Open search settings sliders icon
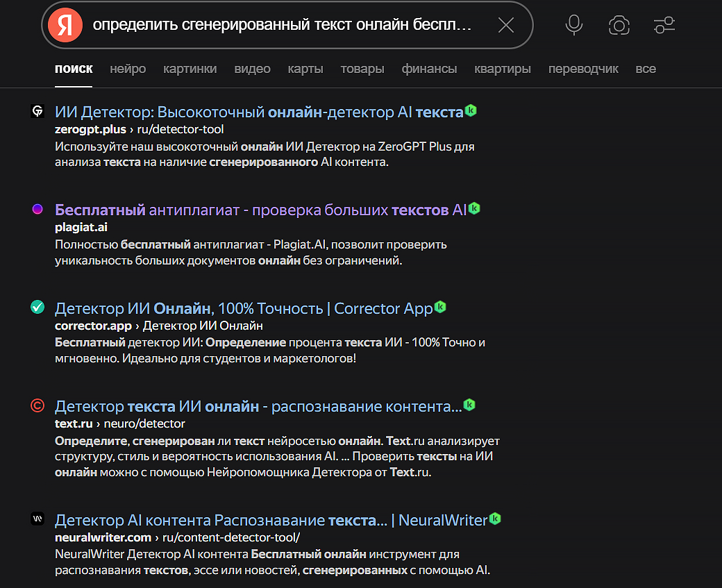 point(664,25)
